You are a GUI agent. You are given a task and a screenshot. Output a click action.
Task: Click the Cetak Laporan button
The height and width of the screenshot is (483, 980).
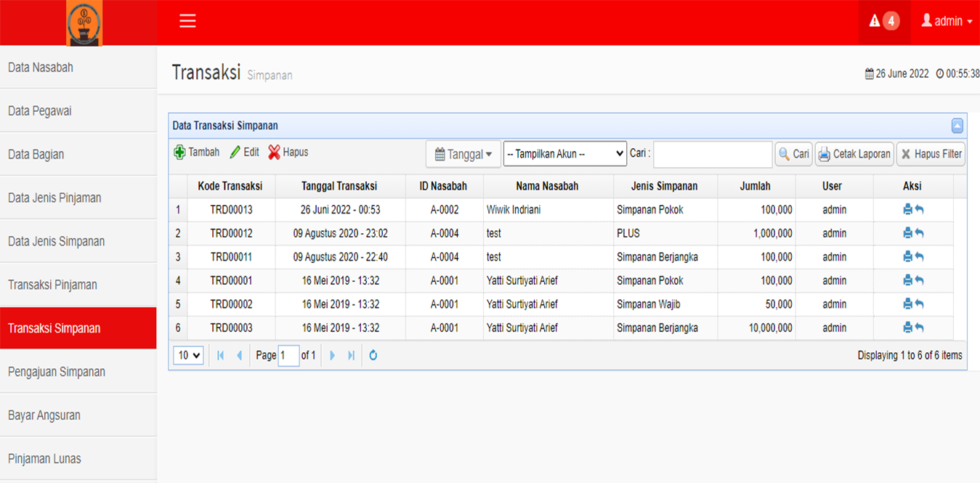point(854,154)
